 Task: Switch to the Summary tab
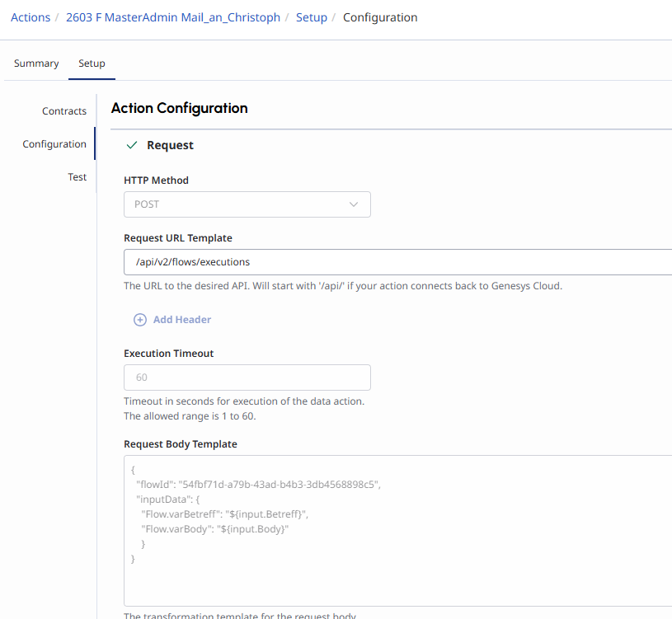(x=36, y=63)
